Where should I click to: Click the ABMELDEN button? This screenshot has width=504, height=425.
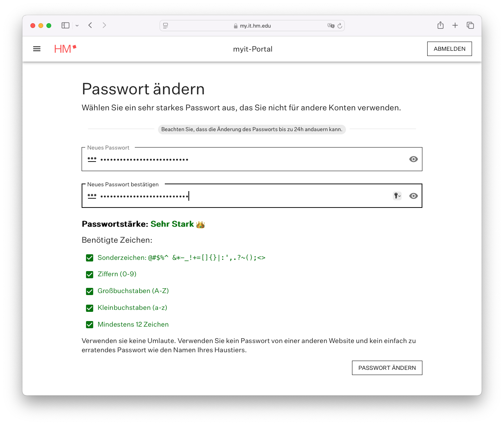click(x=449, y=49)
